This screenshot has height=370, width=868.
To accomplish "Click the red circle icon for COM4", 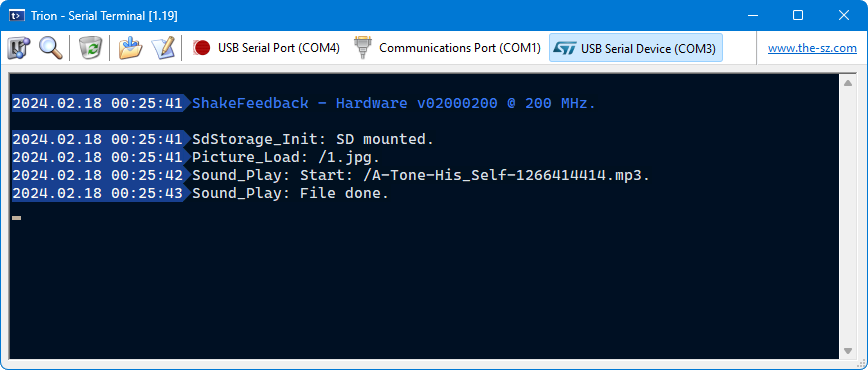I will click(202, 48).
